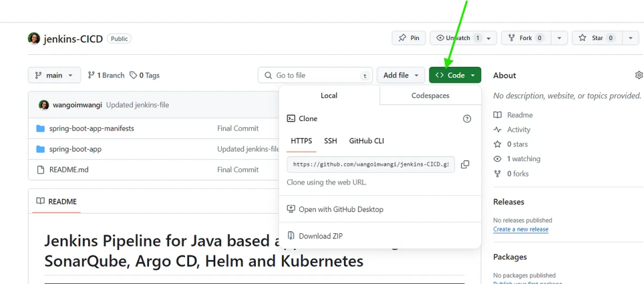This screenshot has height=284, width=644.
Task: Open the README.md file
Action: click(x=69, y=169)
